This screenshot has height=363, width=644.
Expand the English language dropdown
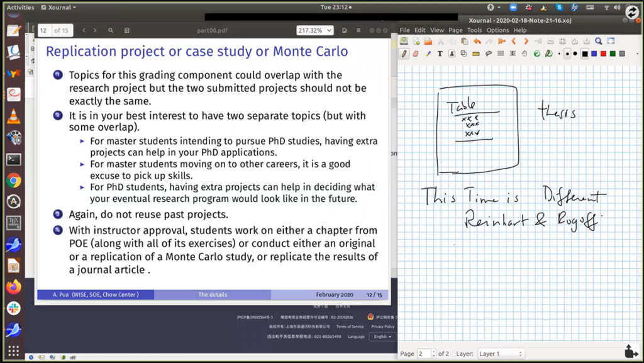point(382,337)
